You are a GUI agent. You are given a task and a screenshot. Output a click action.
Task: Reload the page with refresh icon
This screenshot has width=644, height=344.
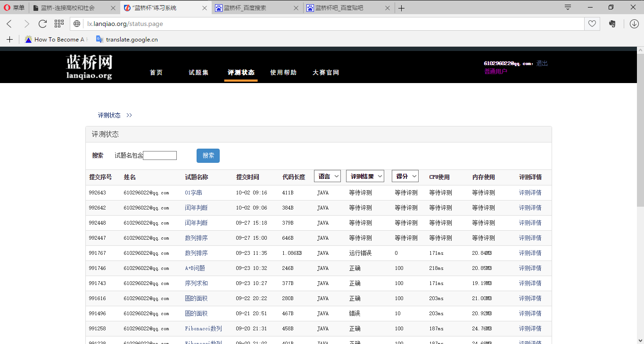tap(42, 24)
